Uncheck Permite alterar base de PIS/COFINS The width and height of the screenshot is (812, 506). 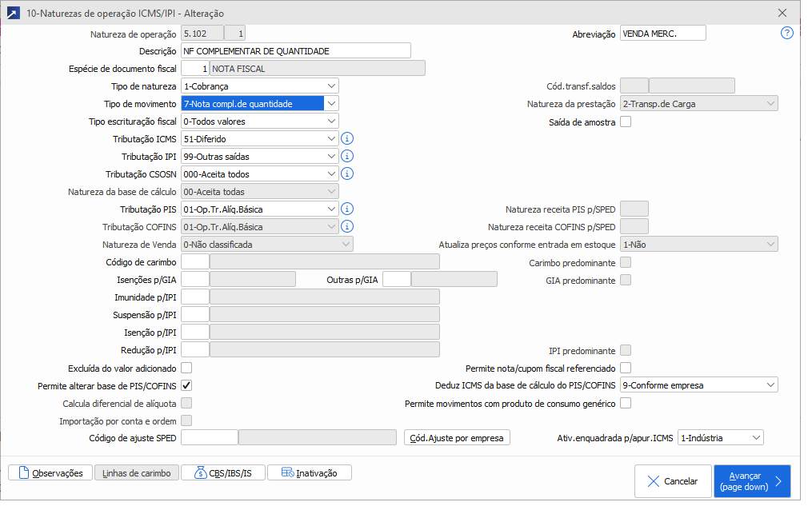186,385
